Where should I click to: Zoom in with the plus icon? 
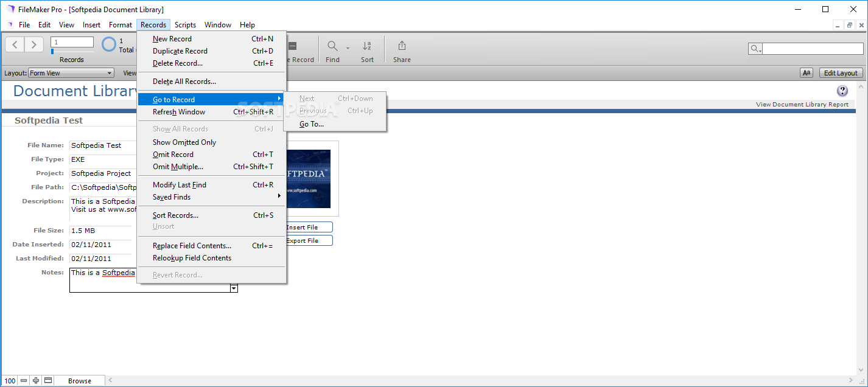pos(36,381)
